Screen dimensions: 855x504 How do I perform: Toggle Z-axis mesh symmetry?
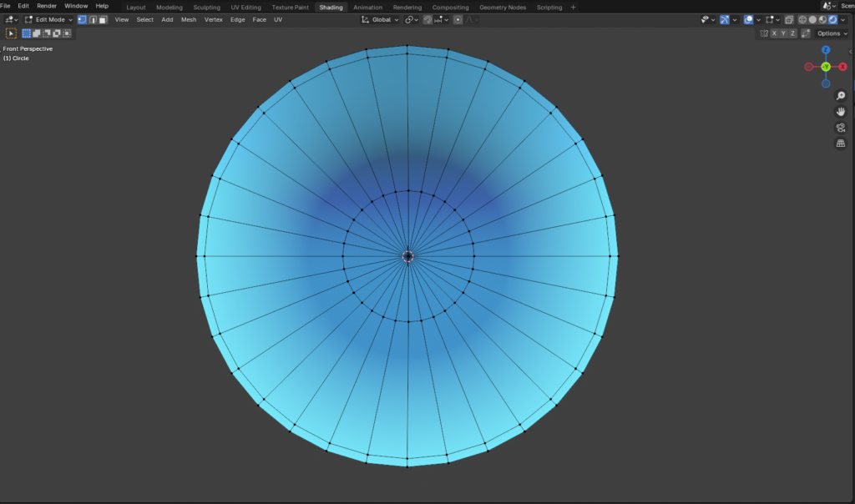793,33
